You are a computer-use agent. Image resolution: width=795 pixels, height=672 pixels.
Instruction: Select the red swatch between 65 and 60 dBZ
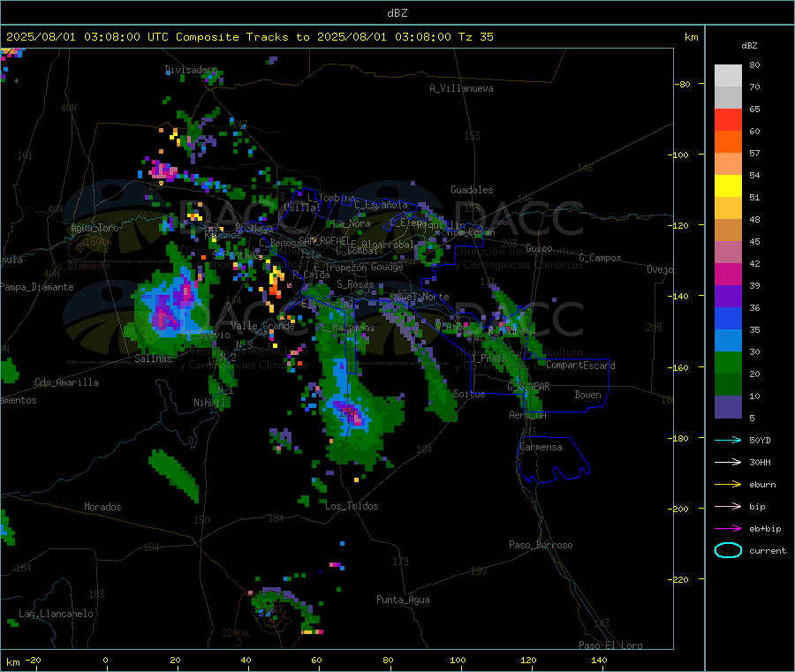728,120
